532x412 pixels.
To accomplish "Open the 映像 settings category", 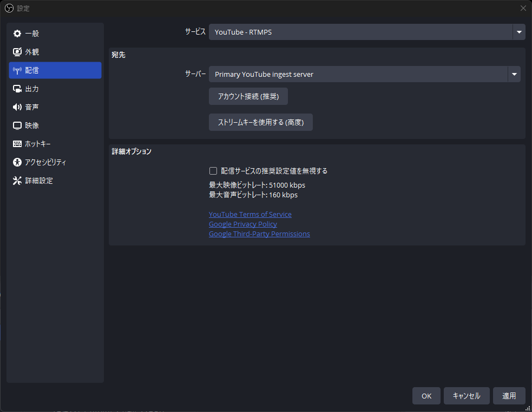I will [55, 125].
